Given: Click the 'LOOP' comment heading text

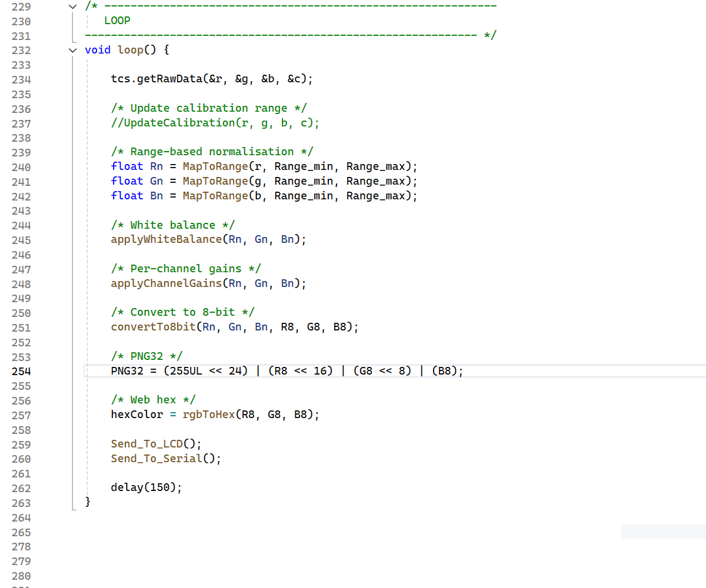Looking at the screenshot, I should pos(117,21).
